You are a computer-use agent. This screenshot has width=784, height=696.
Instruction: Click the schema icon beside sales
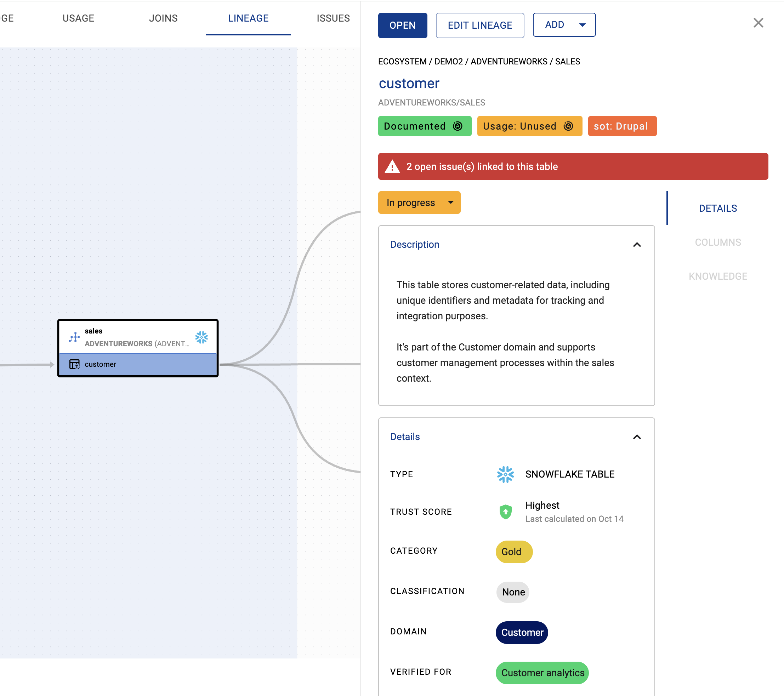pos(74,337)
